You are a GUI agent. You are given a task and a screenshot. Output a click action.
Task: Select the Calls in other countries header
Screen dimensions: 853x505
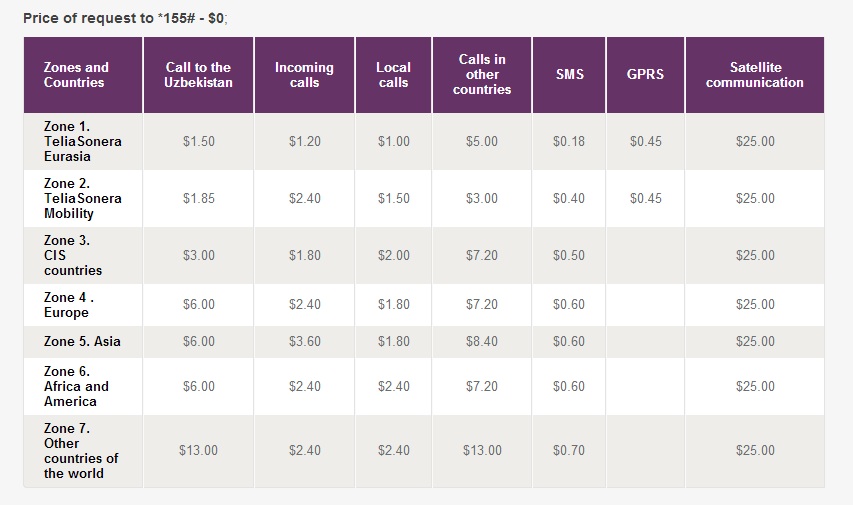481,75
